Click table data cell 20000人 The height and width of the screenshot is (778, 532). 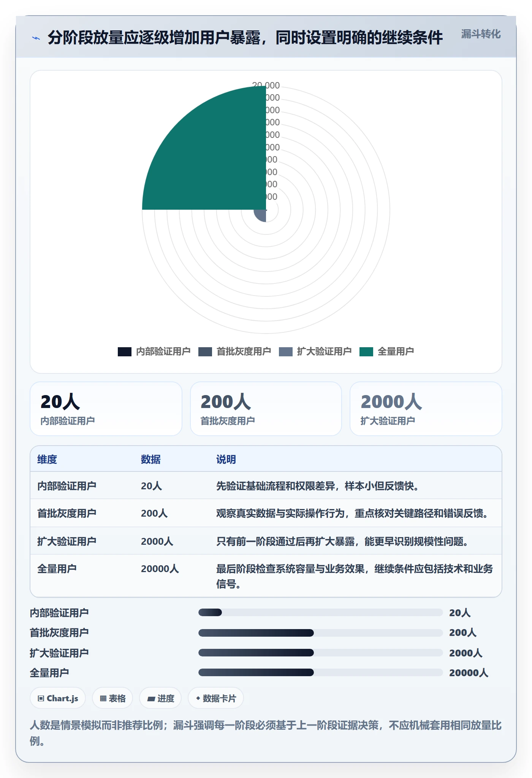click(x=160, y=569)
